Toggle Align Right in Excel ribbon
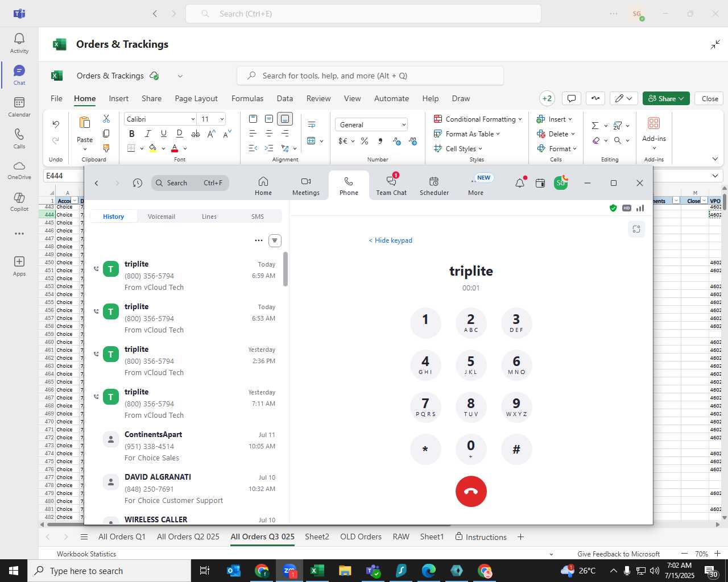This screenshot has height=582, width=728. 285,134
